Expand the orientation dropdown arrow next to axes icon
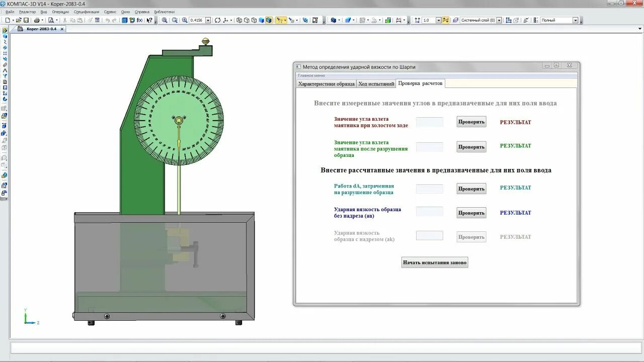Screen dimensions: 644x362 (231, 20)
